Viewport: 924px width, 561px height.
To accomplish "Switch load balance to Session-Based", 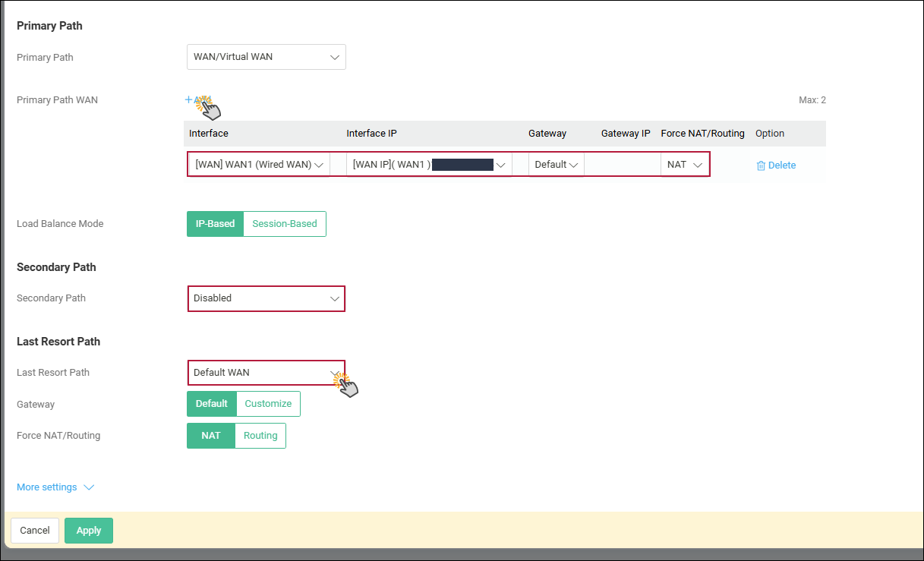I will 285,224.
